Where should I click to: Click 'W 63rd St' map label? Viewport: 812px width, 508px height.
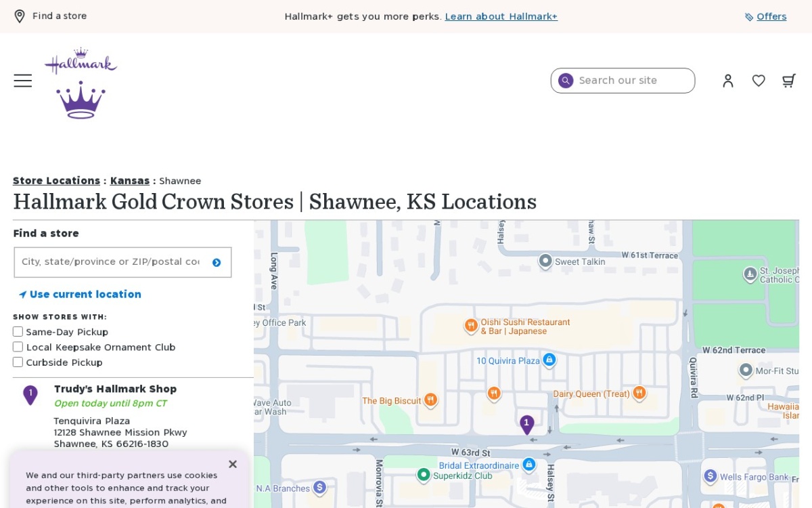coord(471,452)
